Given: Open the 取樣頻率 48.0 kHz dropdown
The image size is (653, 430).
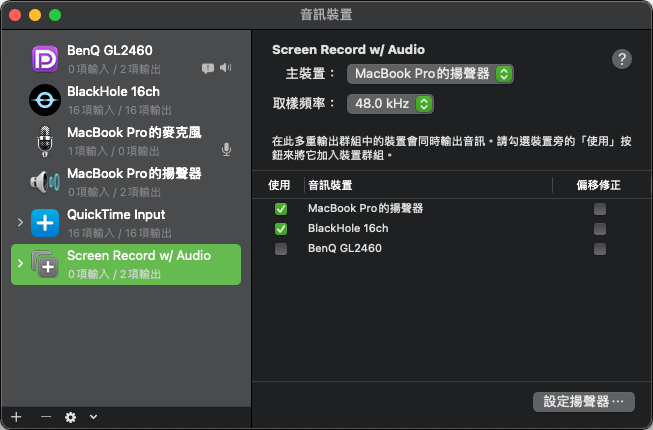Looking at the screenshot, I should point(390,104).
